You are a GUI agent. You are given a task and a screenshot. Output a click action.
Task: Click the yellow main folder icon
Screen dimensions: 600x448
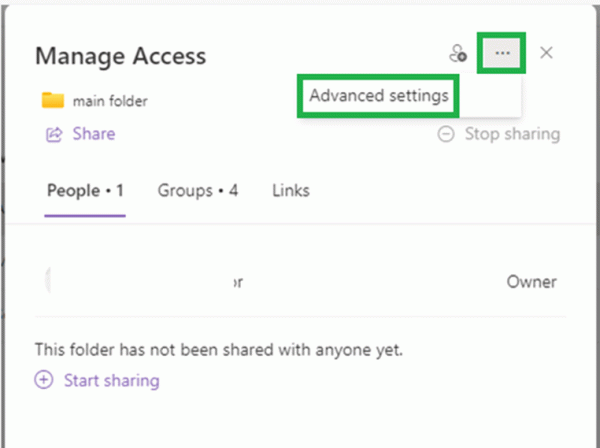point(53,100)
